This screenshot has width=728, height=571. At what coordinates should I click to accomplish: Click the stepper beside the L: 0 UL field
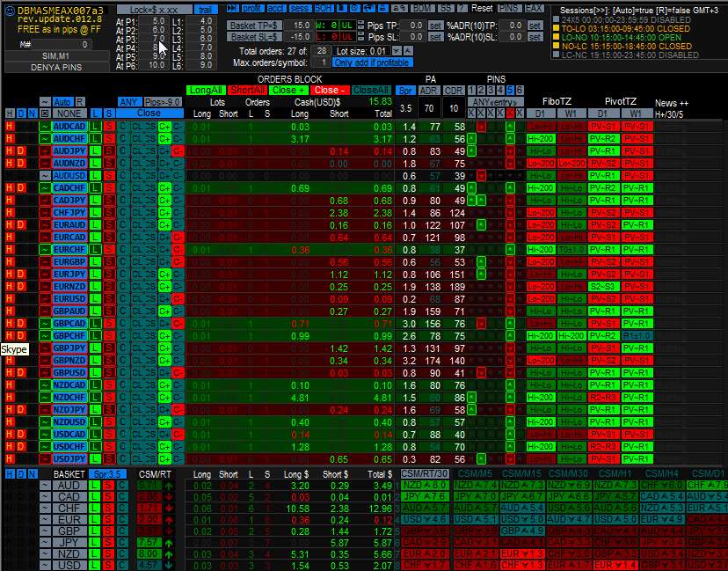point(360,36)
